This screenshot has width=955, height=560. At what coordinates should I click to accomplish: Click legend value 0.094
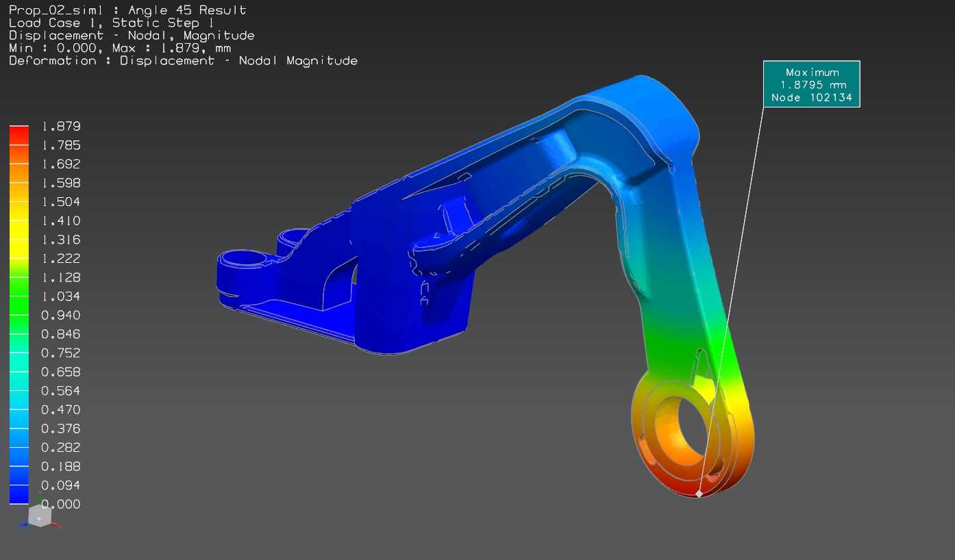click(x=61, y=485)
